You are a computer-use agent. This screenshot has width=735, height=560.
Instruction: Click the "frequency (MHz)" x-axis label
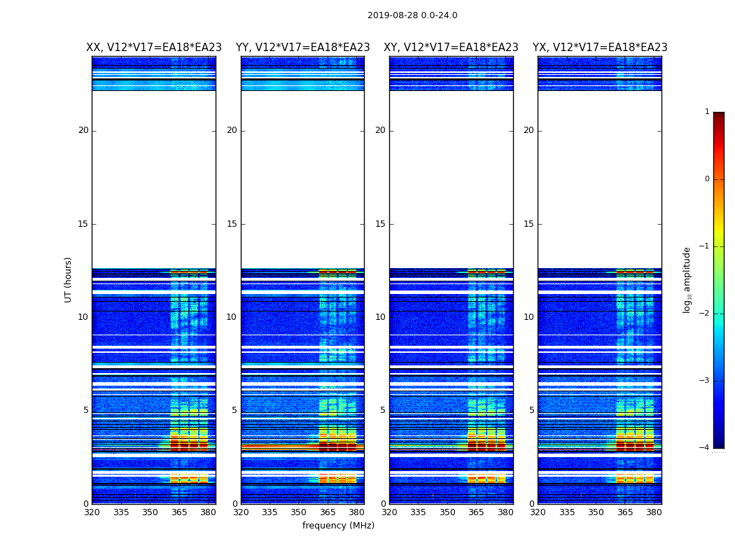tap(338, 526)
